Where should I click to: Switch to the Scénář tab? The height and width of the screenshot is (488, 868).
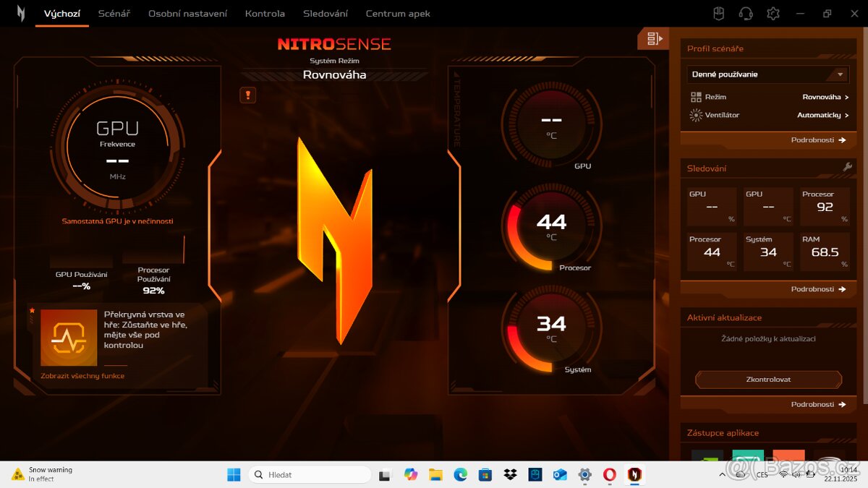[x=114, y=13]
